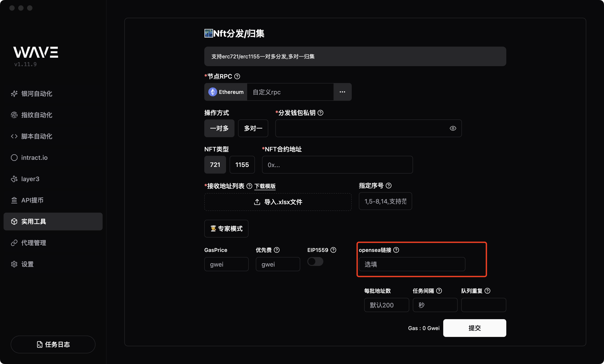Select the 1155 NFT type
This screenshot has height=364, width=604.
242,165
